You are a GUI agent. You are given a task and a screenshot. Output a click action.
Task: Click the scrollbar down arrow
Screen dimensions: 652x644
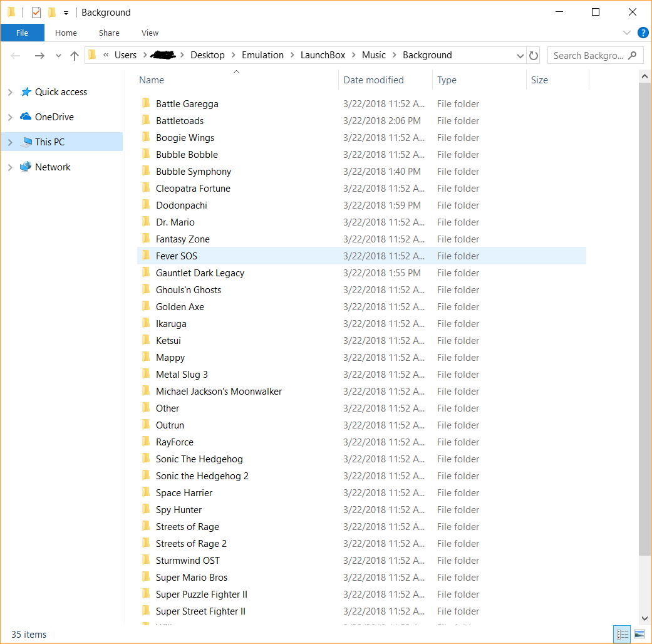(x=644, y=618)
